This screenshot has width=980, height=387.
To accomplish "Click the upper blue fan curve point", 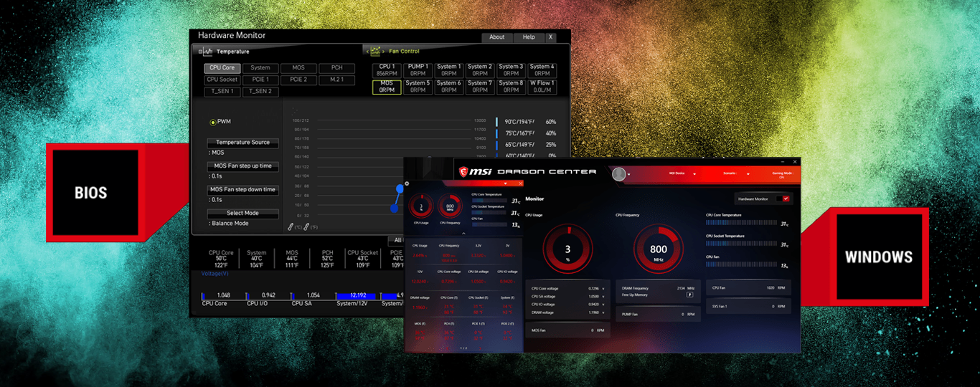I will pos(400,188).
